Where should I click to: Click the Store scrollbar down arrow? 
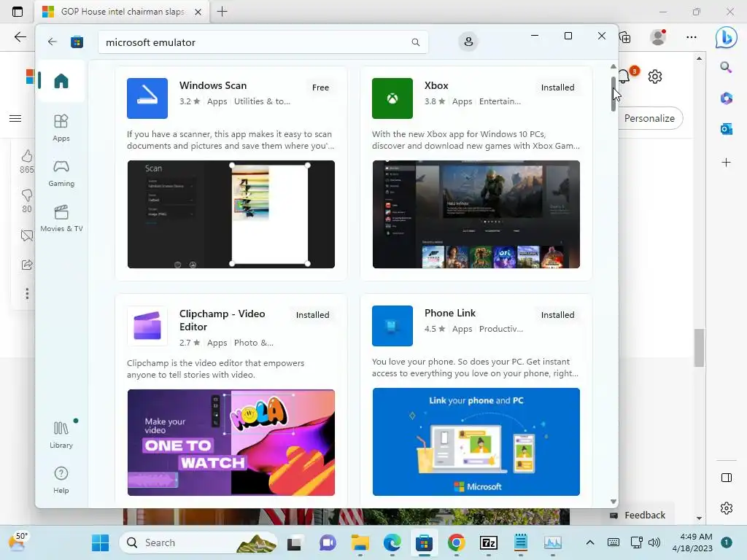(x=613, y=502)
